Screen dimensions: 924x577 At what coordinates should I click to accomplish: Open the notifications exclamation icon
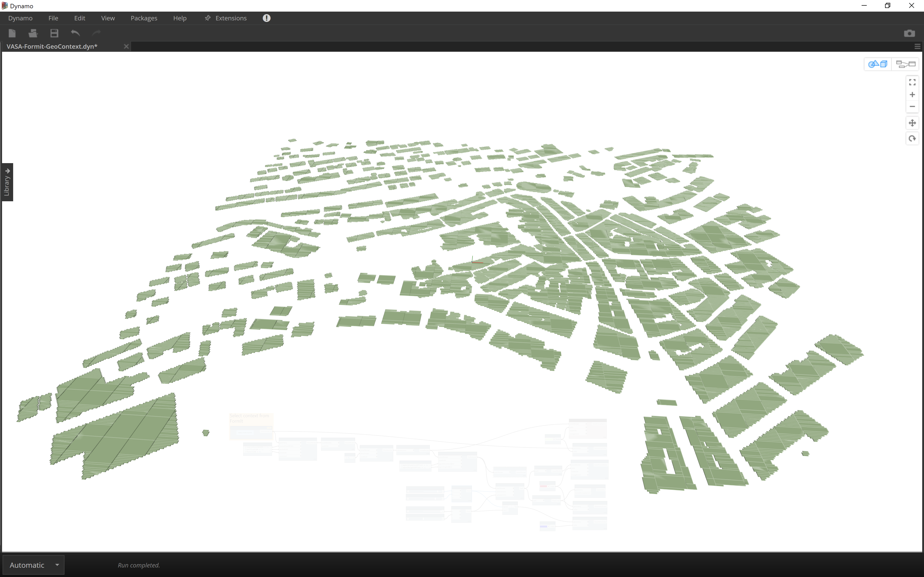(266, 18)
